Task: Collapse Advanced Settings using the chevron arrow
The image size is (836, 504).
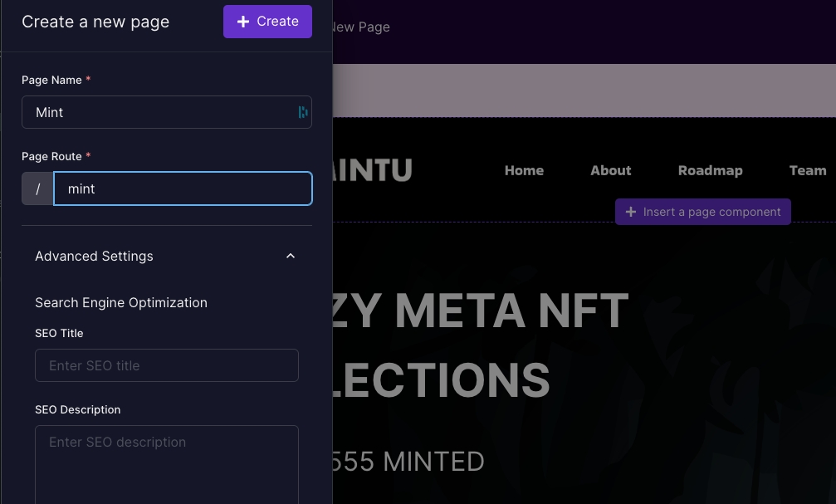Action: [x=291, y=256]
